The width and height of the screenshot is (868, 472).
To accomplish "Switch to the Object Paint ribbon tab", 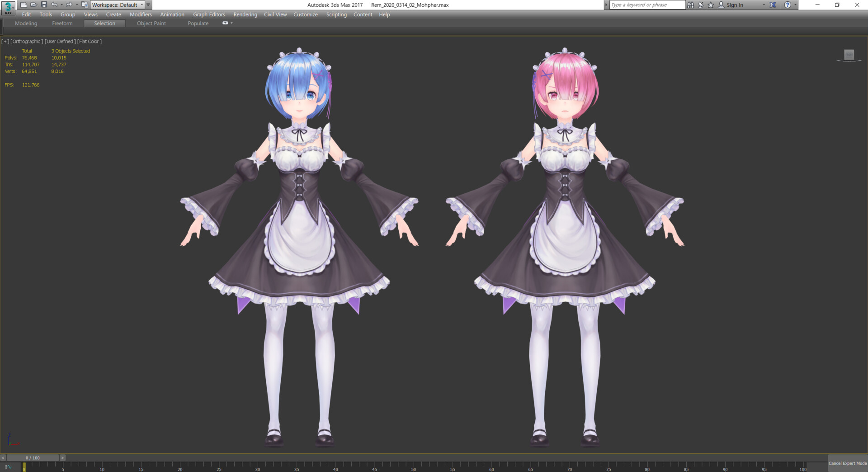I will coord(151,24).
